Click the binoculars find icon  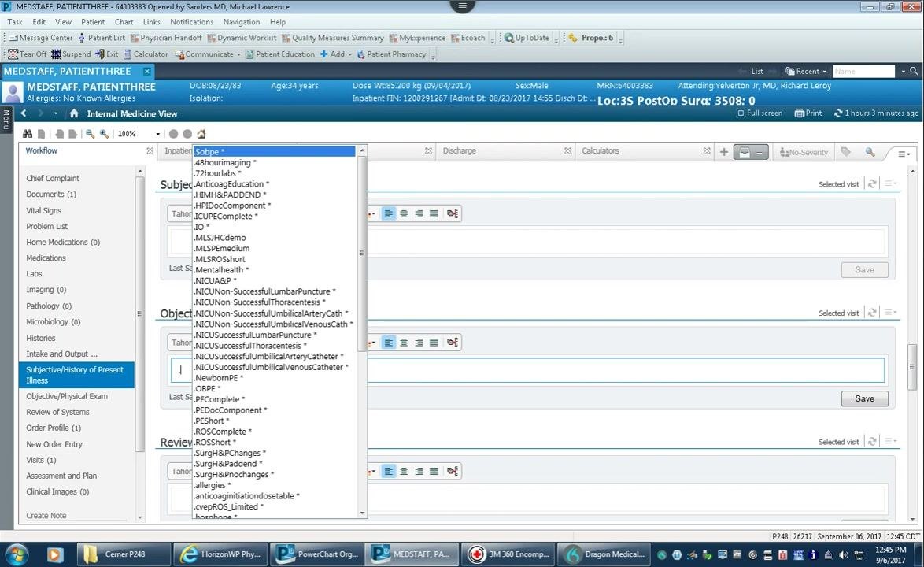coord(27,134)
